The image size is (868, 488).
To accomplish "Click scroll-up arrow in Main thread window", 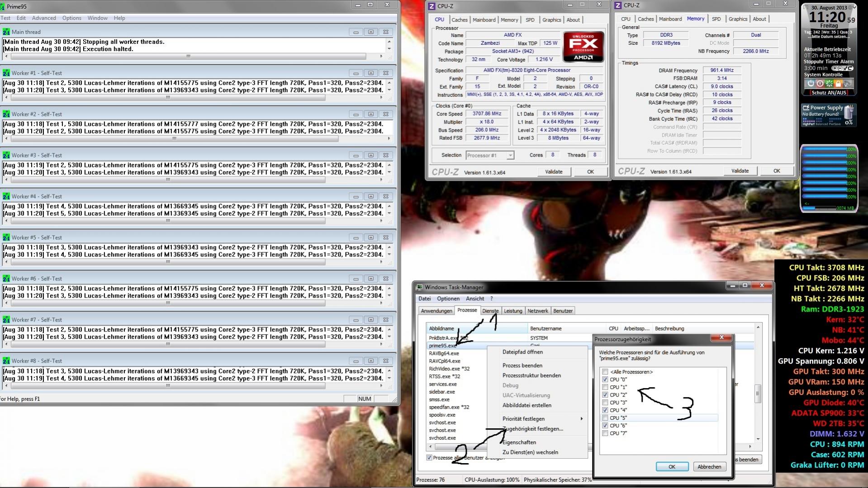I will coord(389,41).
